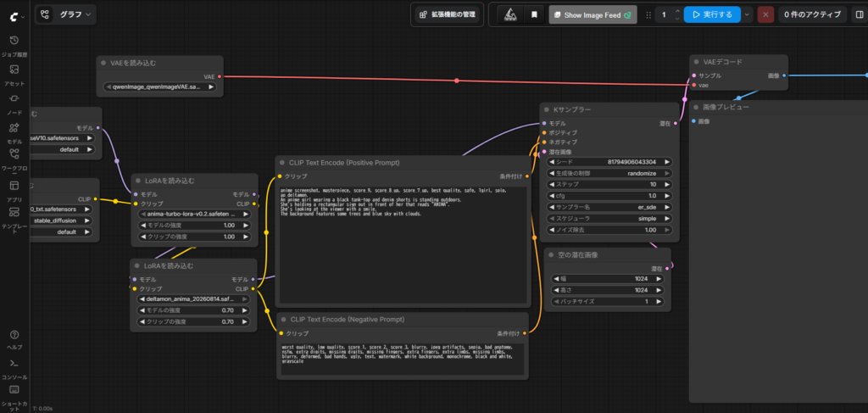Open the ノード node library panel

tap(14, 104)
